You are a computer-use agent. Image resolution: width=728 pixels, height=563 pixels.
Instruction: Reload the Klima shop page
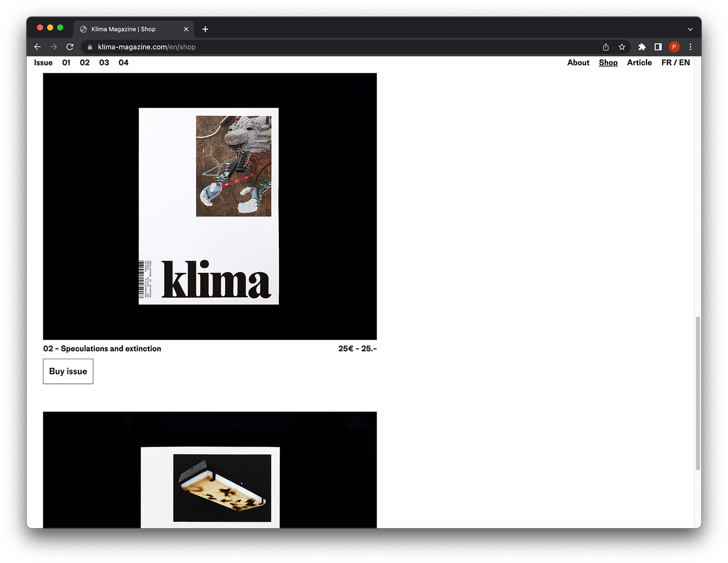click(x=70, y=47)
